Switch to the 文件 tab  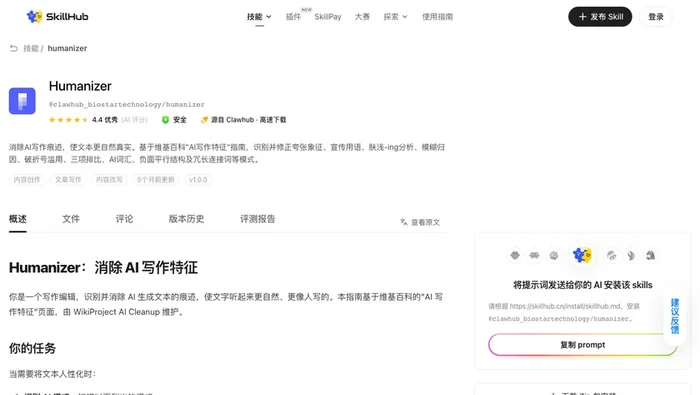pos(71,219)
